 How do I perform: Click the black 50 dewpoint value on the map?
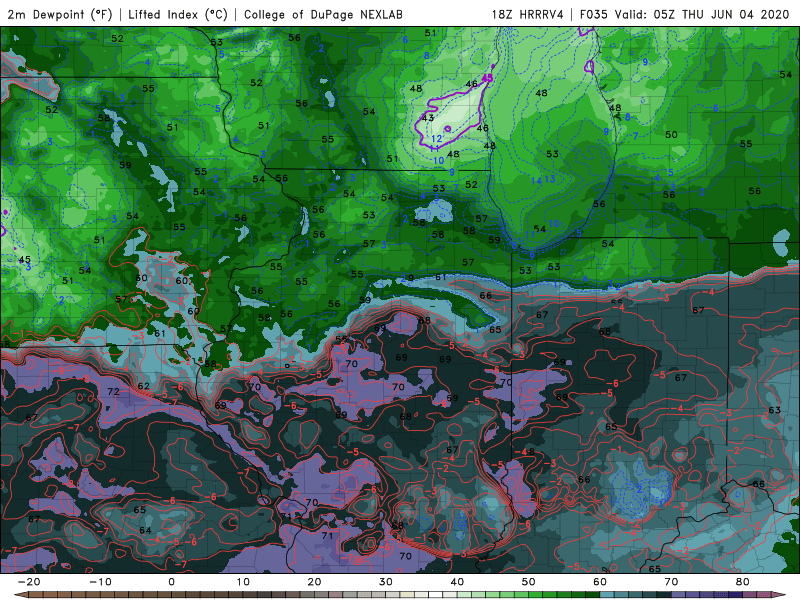coord(671,135)
